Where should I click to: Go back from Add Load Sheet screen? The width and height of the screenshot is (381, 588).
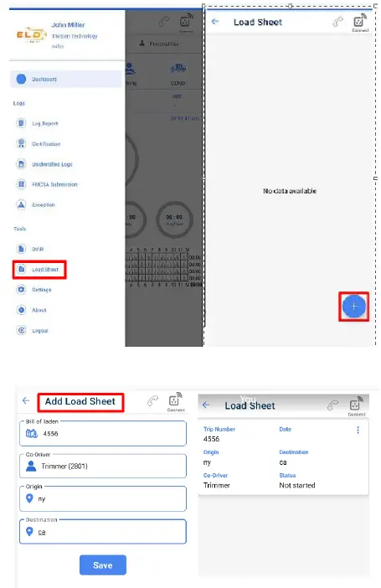tap(26, 400)
